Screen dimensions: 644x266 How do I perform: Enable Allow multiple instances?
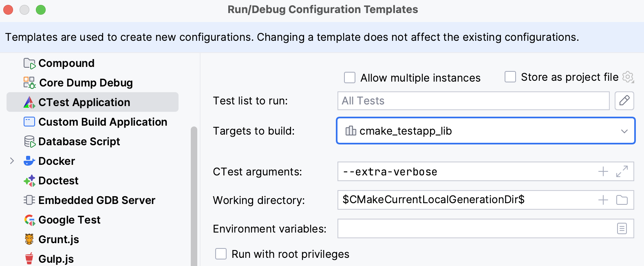(349, 78)
